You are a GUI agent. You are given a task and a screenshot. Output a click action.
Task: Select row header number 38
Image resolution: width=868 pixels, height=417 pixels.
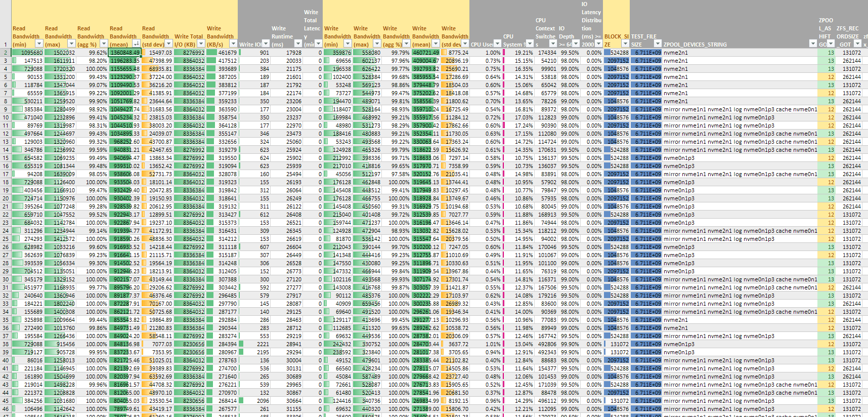pos(6,344)
